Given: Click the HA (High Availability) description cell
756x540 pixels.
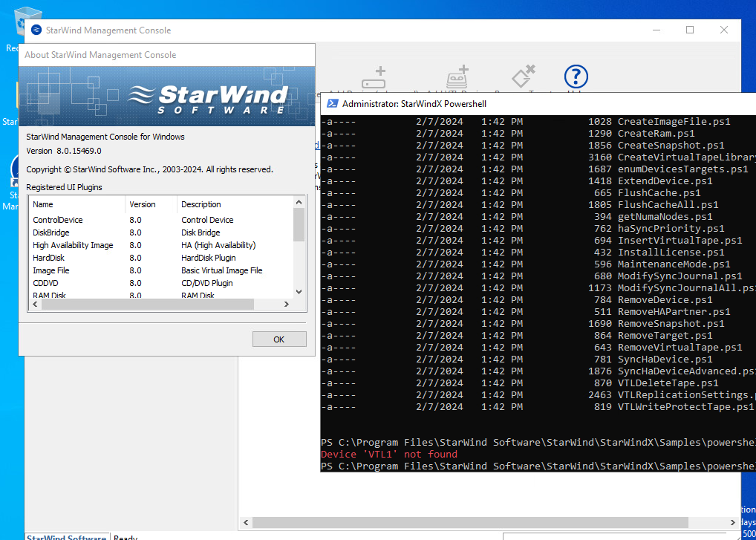Looking at the screenshot, I should pyautogui.click(x=218, y=245).
